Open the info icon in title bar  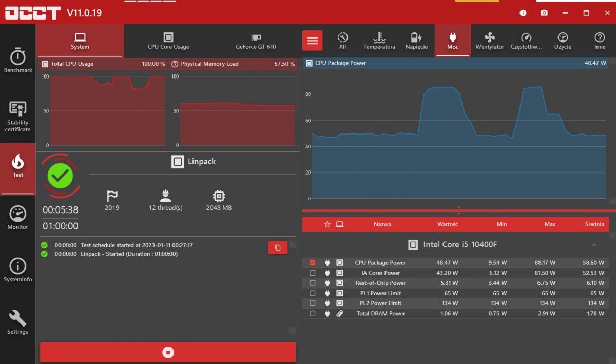tap(523, 13)
